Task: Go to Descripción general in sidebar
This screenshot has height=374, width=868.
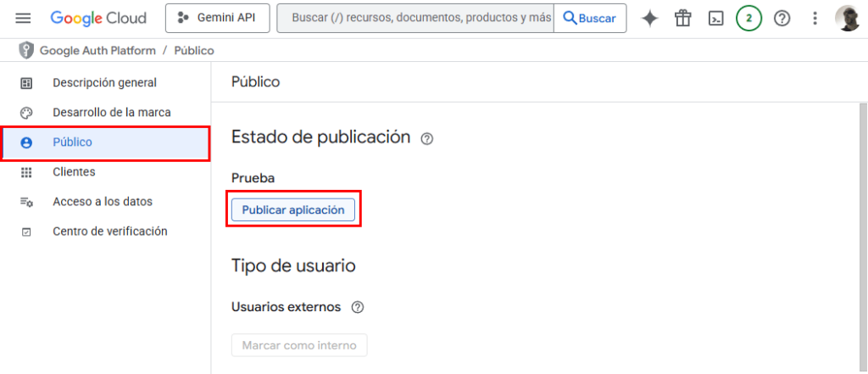Action: pyautogui.click(x=104, y=83)
